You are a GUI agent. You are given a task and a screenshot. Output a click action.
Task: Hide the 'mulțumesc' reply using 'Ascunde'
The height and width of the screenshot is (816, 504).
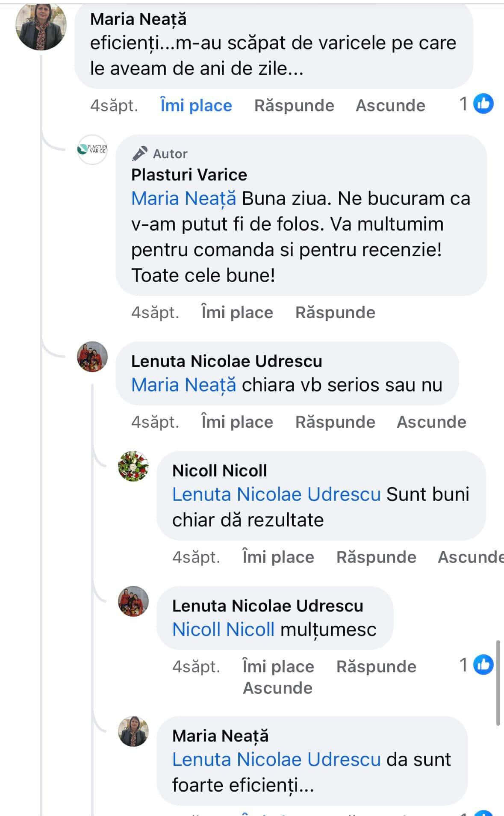point(277,688)
